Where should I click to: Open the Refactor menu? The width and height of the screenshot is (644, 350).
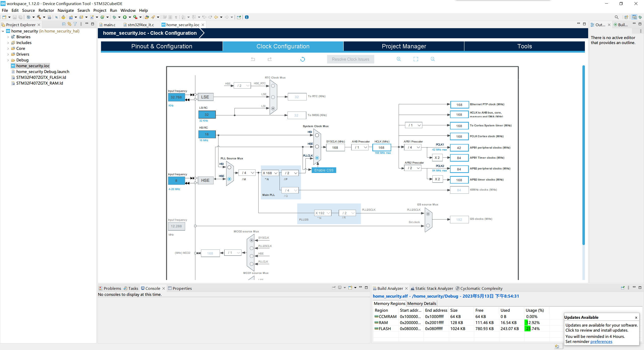tap(46, 10)
